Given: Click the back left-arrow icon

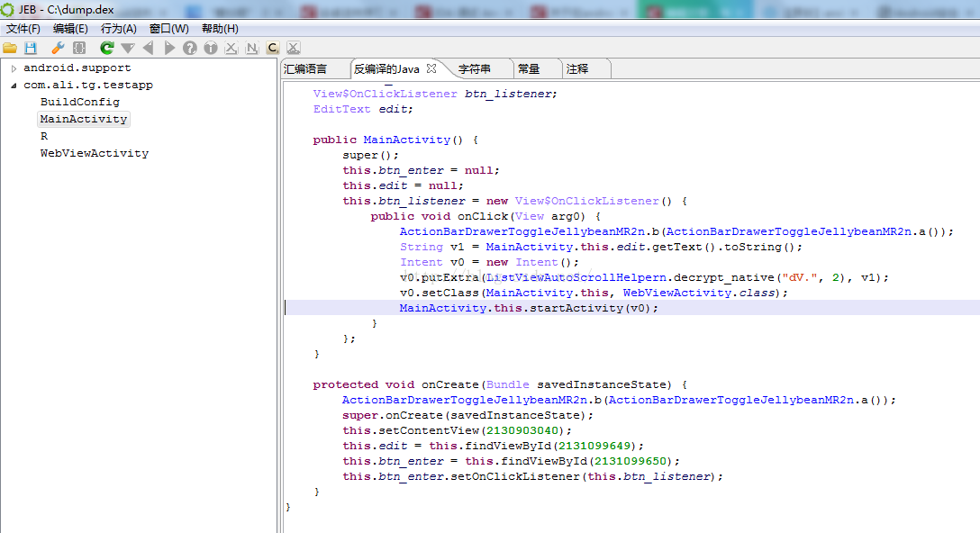Looking at the screenshot, I should (148, 48).
